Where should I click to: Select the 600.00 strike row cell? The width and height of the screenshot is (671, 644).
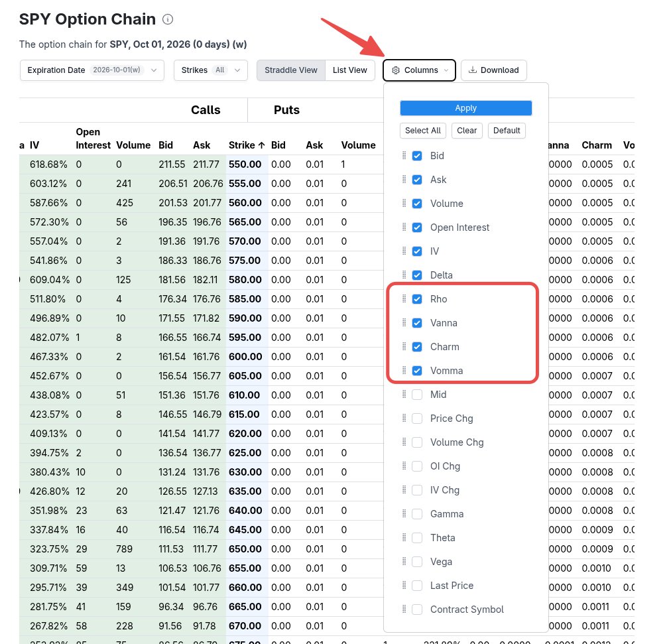pos(245,357)
